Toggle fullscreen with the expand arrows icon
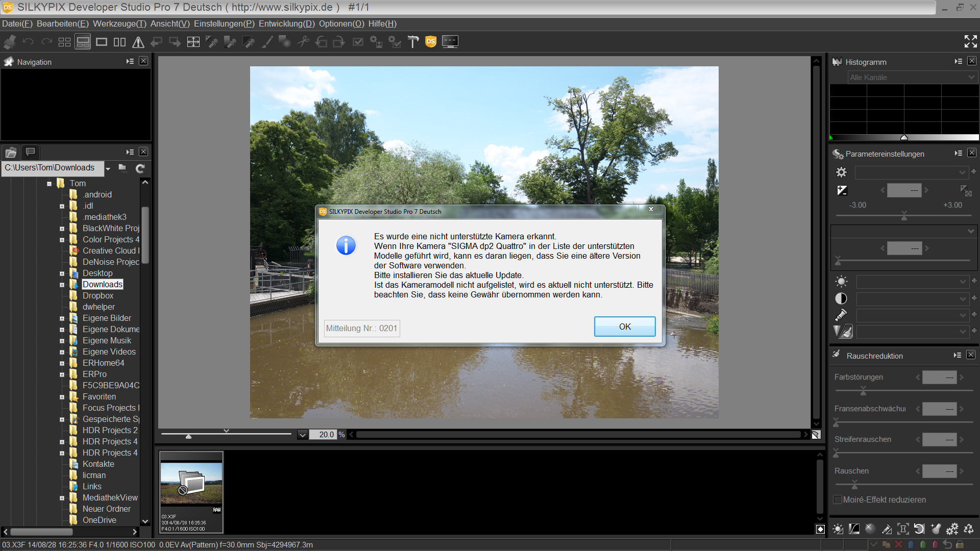 coord(970,41)
